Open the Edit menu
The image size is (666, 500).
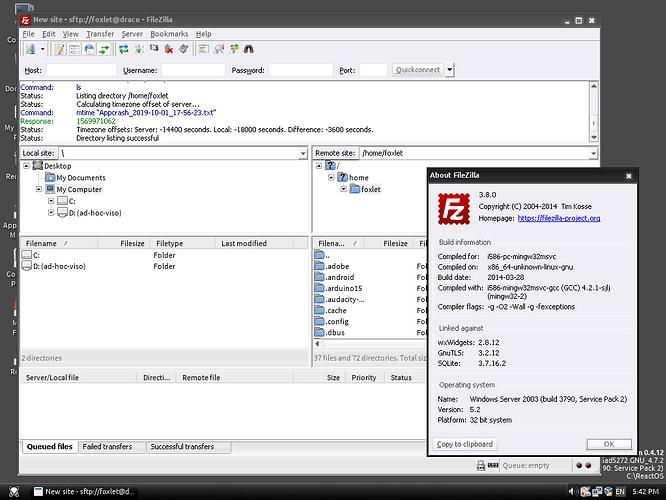pyautogui.click(x=48, y=34)
